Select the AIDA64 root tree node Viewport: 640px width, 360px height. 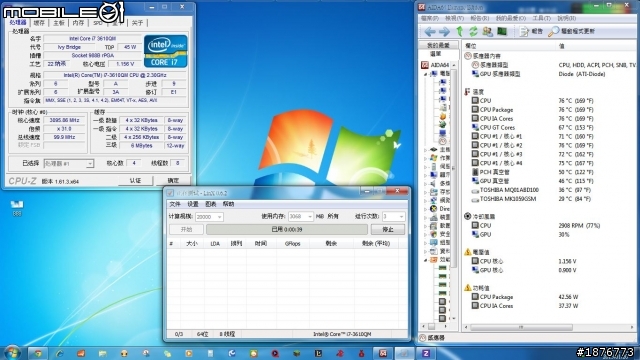[435, 65]
